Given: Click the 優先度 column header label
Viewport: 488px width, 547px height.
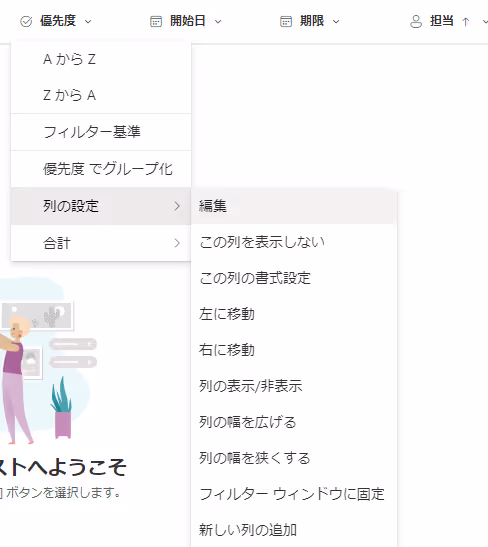Looking at the screenshot, I should (x=58, y=21).
